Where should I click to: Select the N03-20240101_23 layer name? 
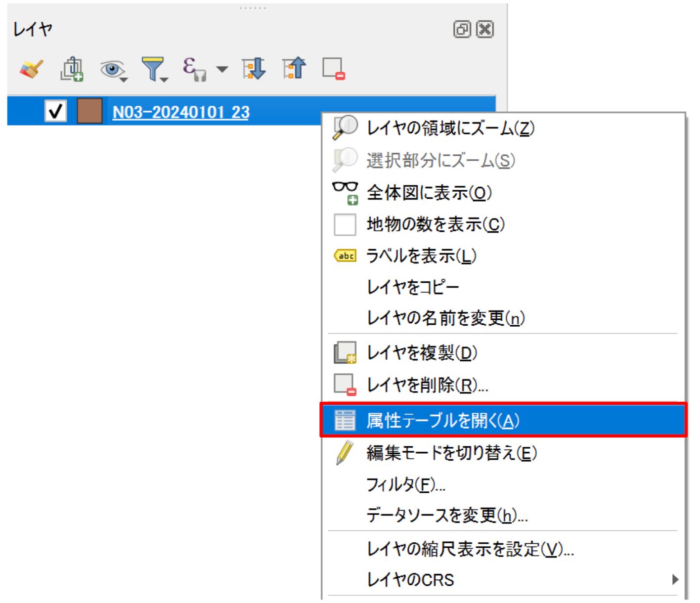click(x=181, y=112)
